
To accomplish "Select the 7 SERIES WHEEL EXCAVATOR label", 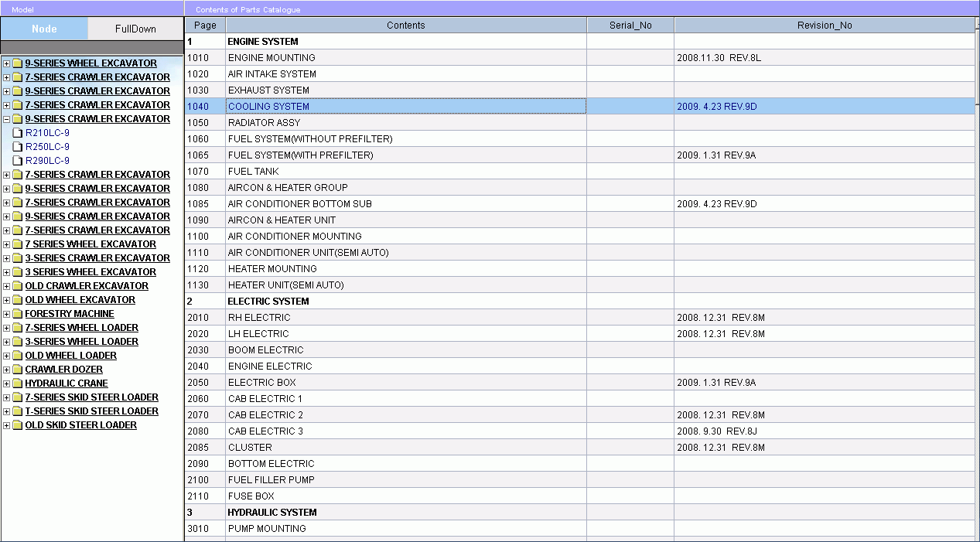I will point(90,244).
